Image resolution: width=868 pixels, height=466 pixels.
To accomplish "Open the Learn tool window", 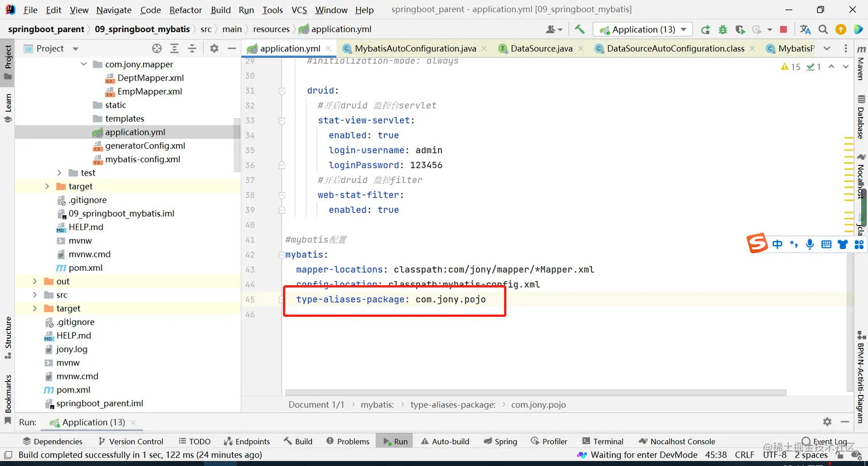I will pos(7,108).
